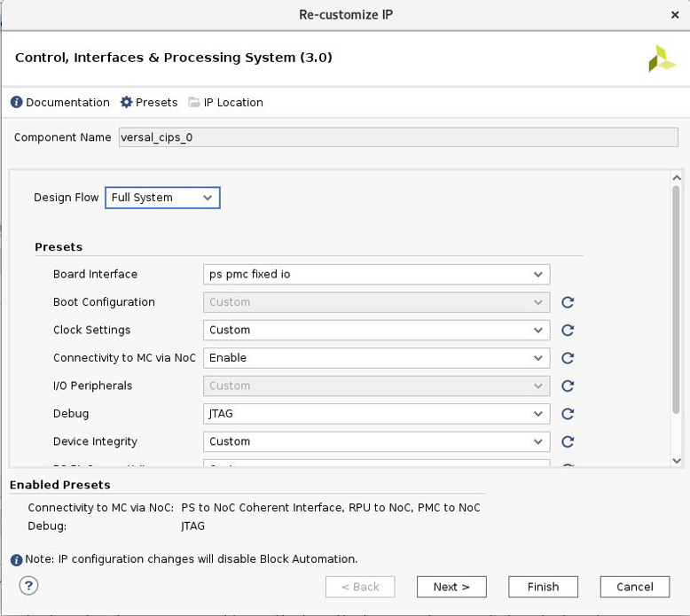Image resolution: width=690 pixels, height=616 pixels.
Task: Click the JTAG value under Enabled Presets
Action: tap(192, 526)
